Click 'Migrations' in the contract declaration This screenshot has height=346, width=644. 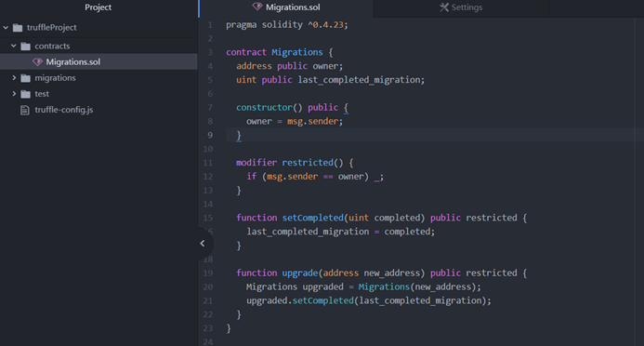[297, 53]
